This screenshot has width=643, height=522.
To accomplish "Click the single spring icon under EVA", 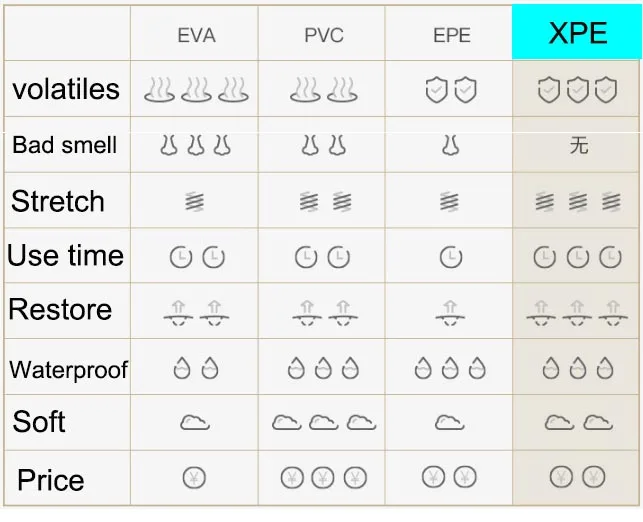I will point(194,201).
